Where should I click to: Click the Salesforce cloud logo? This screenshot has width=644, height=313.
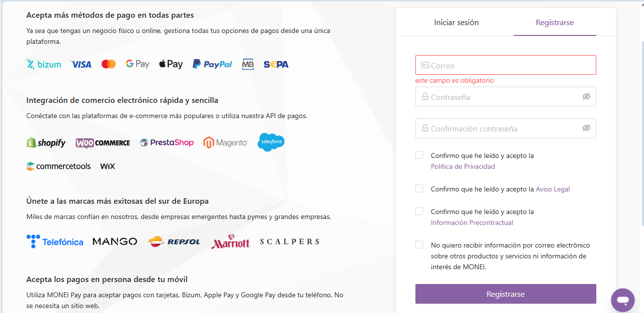tap(271, 142)
